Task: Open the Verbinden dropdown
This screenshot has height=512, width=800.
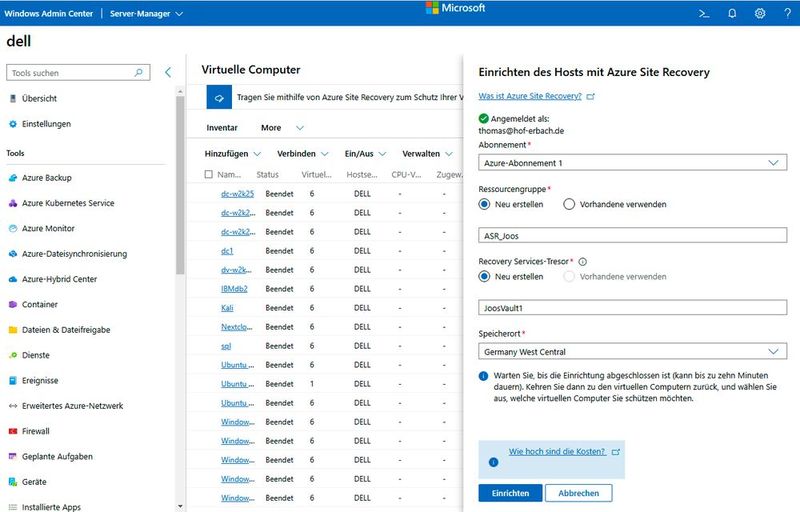Action: [303, 154]
